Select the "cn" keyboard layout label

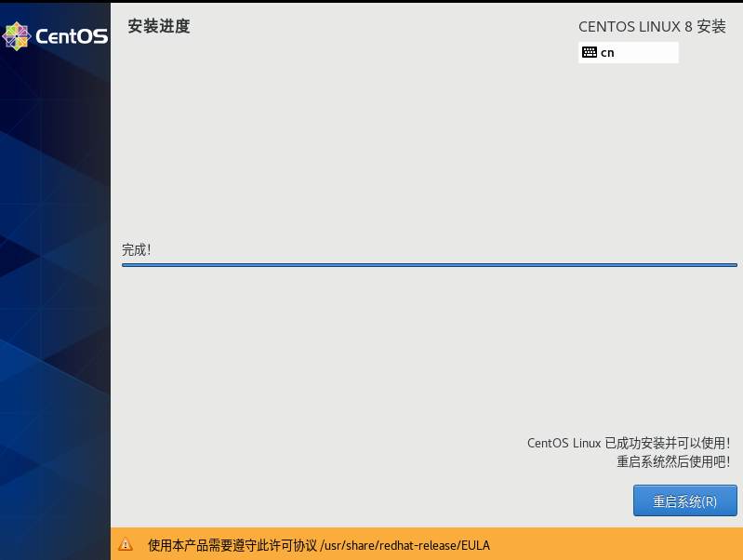point(607,53)
